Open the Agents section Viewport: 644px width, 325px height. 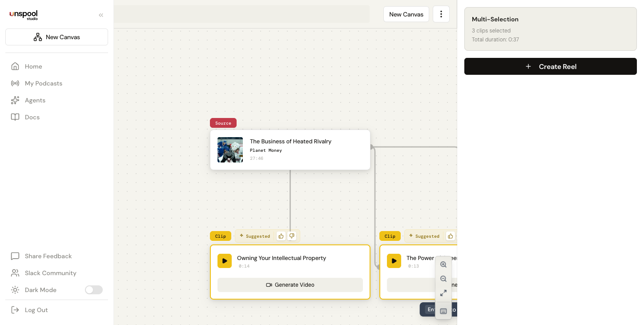coord(35,100)
